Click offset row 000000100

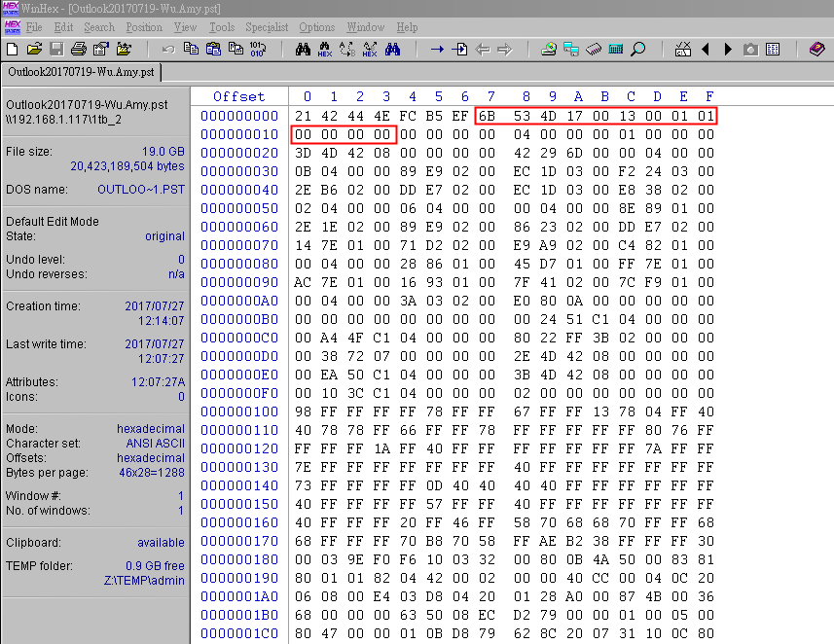239,411
